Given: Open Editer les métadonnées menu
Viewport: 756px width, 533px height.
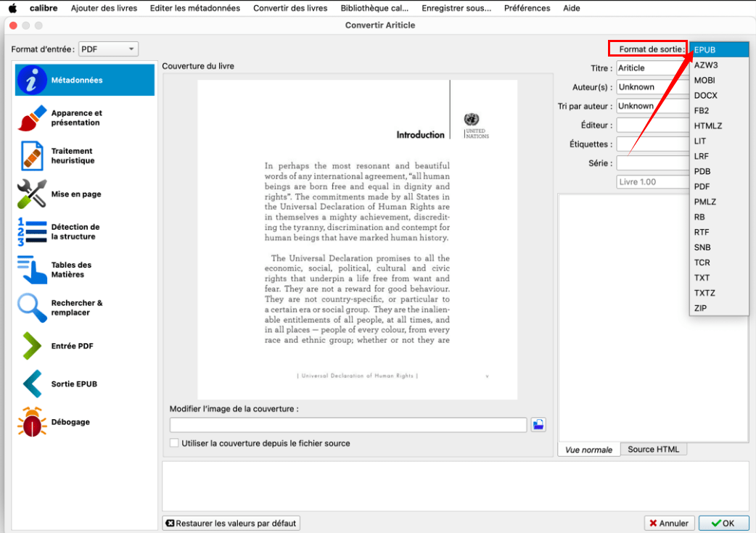Looking at the screenshot, I should pos(194,8).
